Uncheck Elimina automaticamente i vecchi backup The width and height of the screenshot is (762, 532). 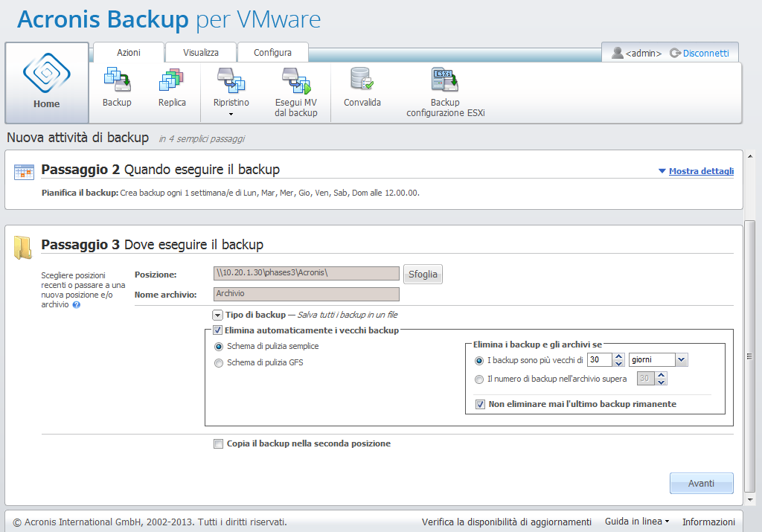(x=218, y=330)
